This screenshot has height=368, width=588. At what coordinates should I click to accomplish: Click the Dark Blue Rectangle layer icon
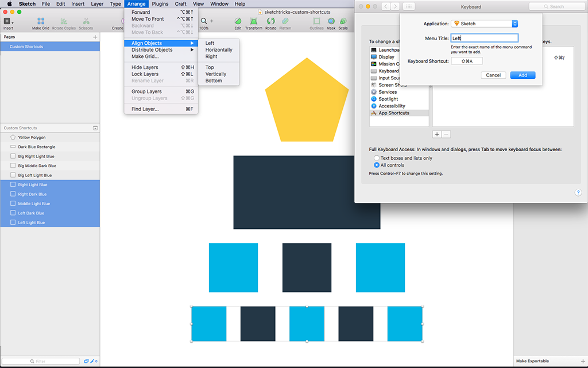13,147
